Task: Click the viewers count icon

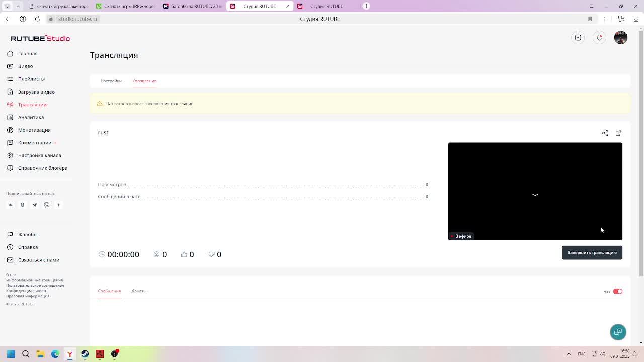Action: point(156,255)
